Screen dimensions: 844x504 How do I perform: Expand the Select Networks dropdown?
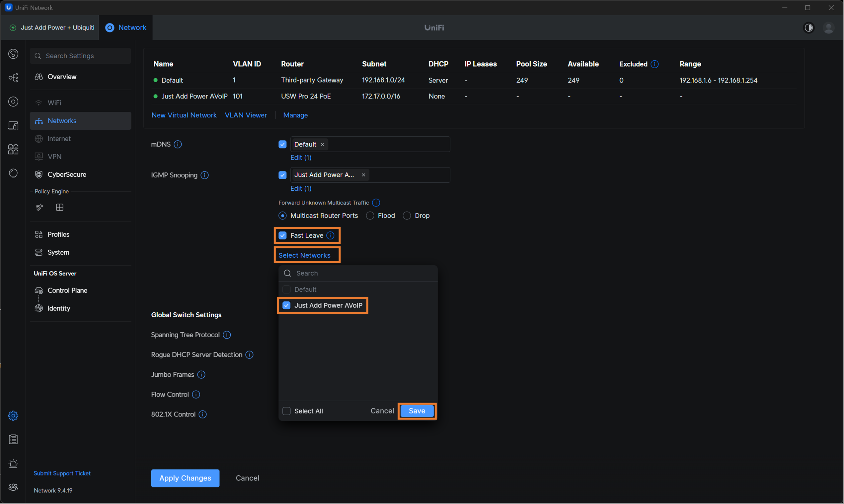pyautogui.click(x=304, y=255)
